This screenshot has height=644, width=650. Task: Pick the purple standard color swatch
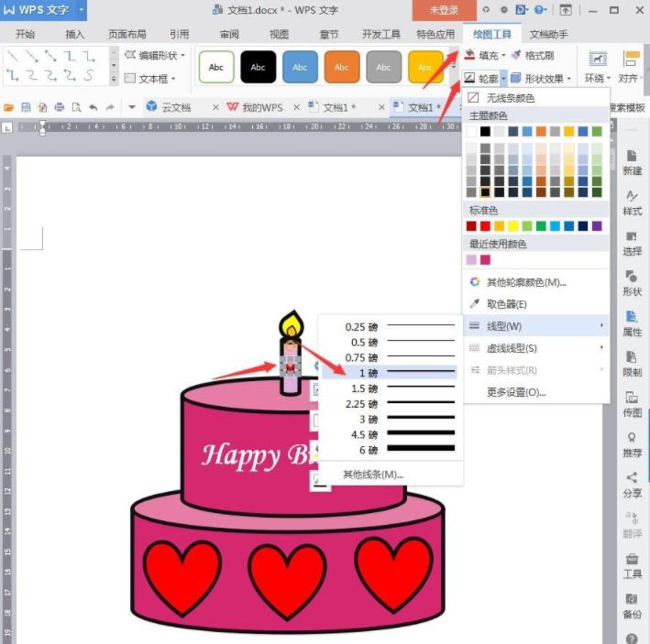[x=597, y=225]
